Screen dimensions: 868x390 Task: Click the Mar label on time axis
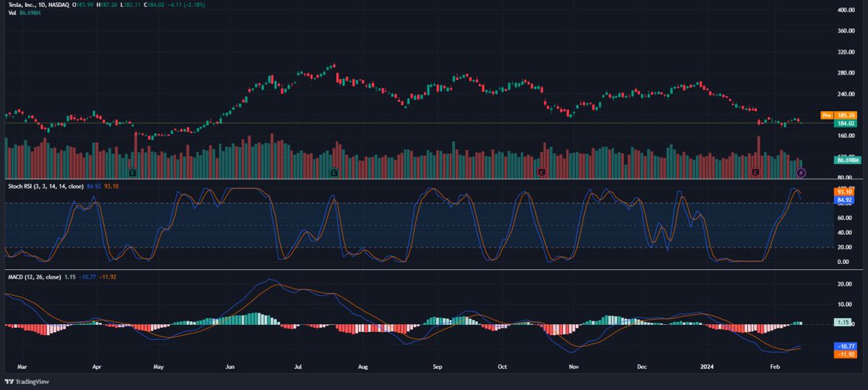tap(21, 367)
